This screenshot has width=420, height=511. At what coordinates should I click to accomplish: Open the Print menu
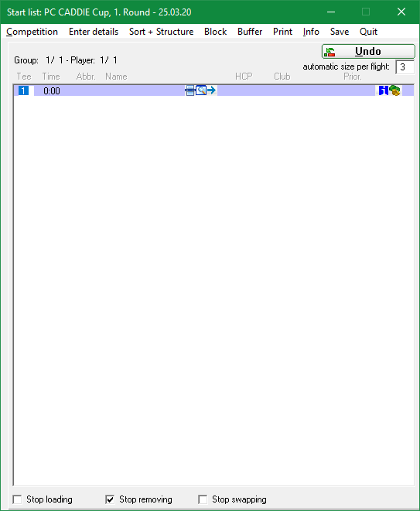point(283,32)
